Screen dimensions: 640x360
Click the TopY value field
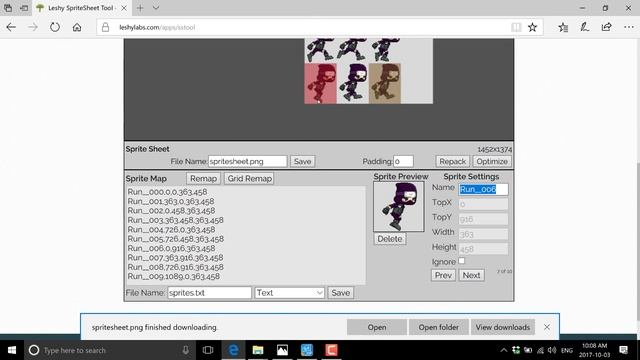(x=483, y=219)
